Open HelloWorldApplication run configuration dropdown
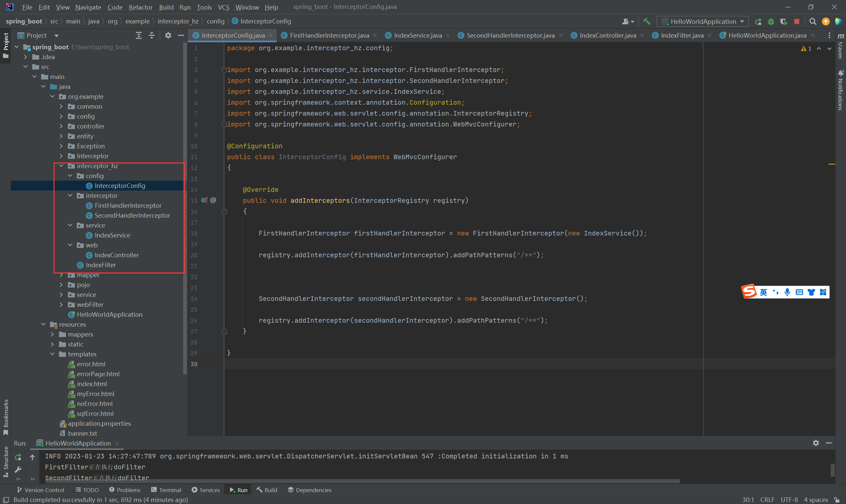Viewport: 846px width, 504px height. click(702, 21)
